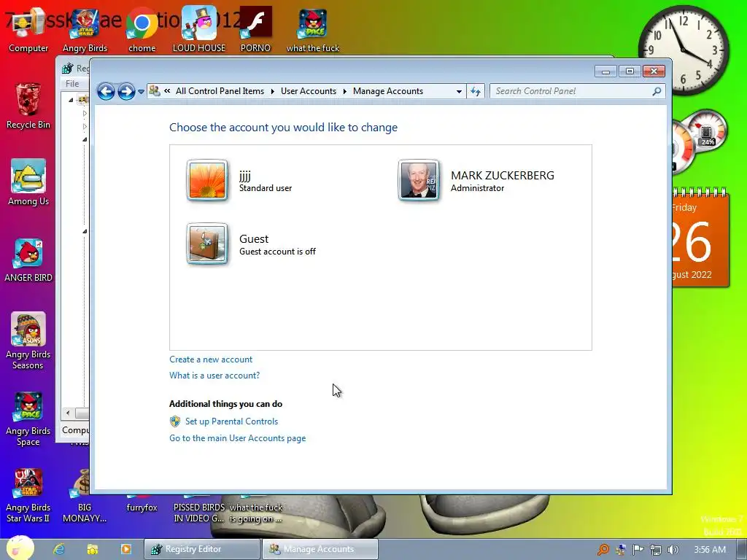This screenshot has height=560, width=747.
Task: Click the analog clock gadget
Action: (x=684, y=49)
